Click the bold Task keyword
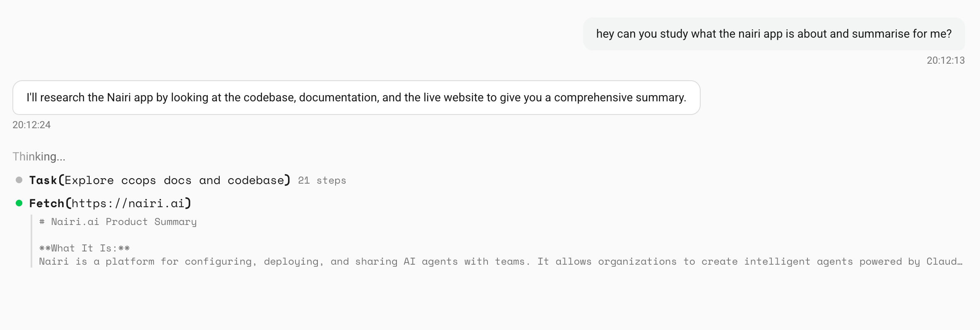This screenshot has width=980, height=330. 43,180
